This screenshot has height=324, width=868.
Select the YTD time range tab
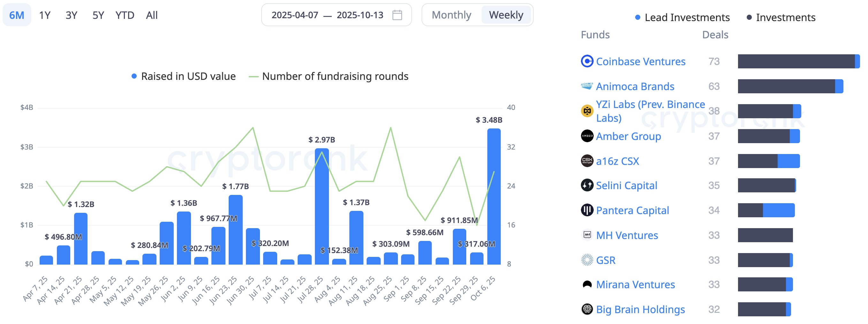pos(125,16)
